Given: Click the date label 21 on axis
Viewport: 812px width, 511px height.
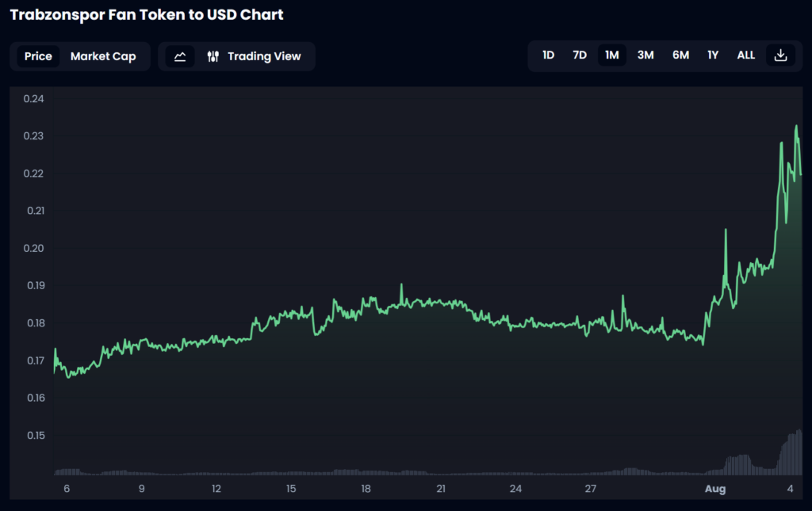Looking at the screenshot, I should [441, 489].
